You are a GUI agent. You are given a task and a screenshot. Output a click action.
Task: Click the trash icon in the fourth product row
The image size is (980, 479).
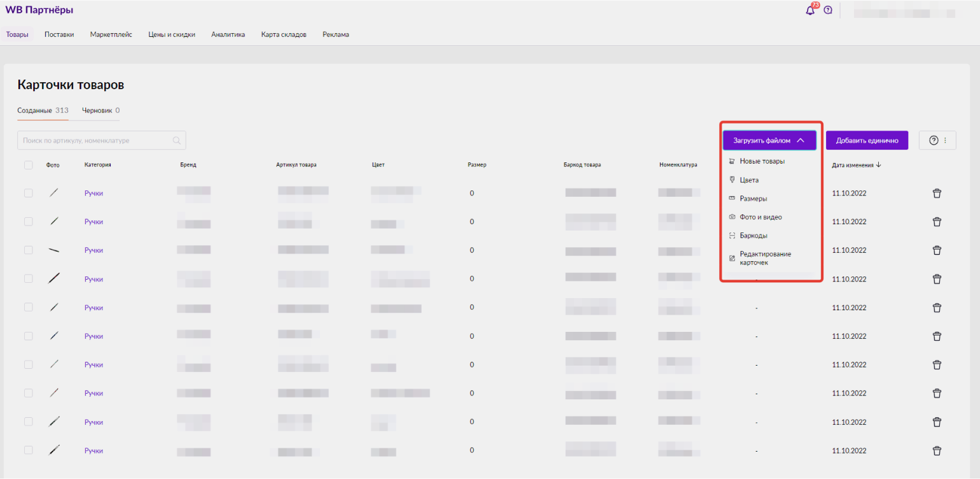[x=937, y=279]
